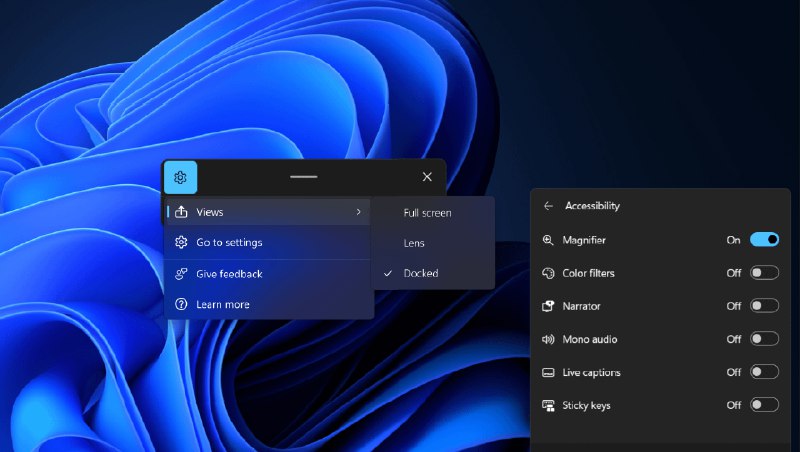This screenshot has height=452, width=800.
Task: Click the Magnifier settings gear button
Action: tap(180, 177)
